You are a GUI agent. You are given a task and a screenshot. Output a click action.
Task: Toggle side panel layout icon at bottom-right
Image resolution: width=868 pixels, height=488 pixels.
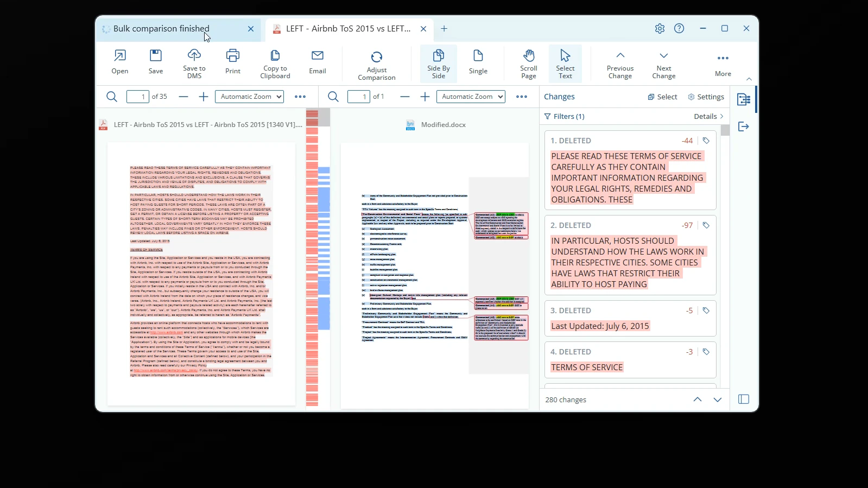tap(744, 400)
